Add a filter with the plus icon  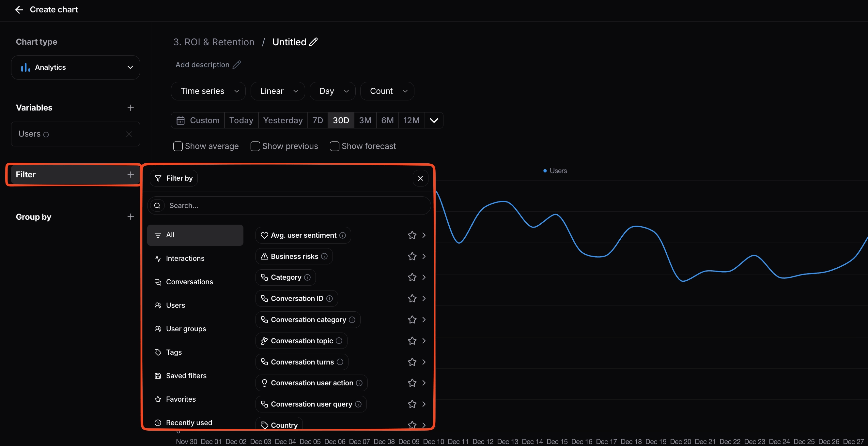click(131, 174)
